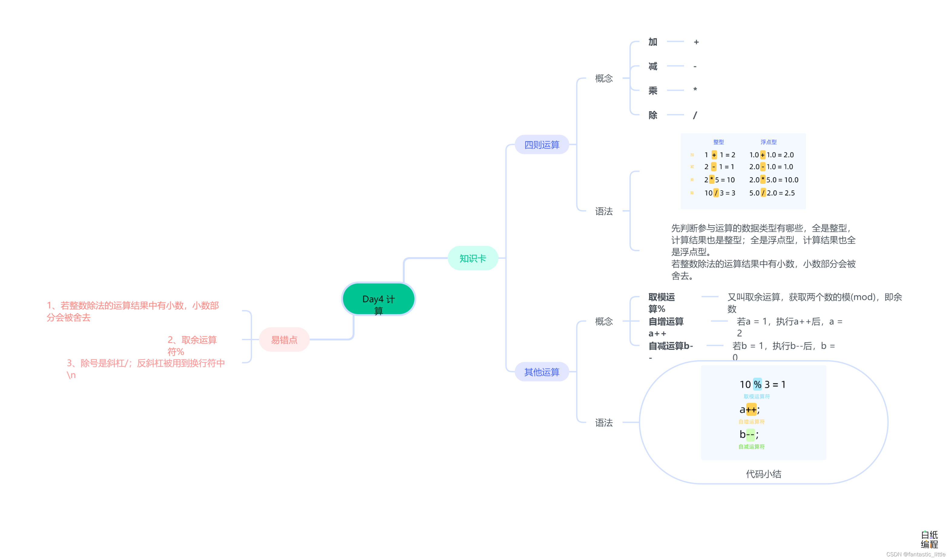Screen dimensions: 950x560
Task: Select pitfall 2、取余运算符%
Action: (192, 346)
